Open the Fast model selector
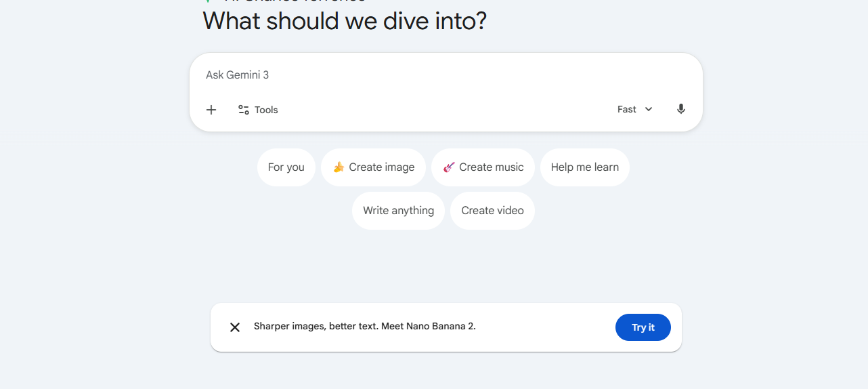Screen dimensions: 868x389 (x=627, y=109)
